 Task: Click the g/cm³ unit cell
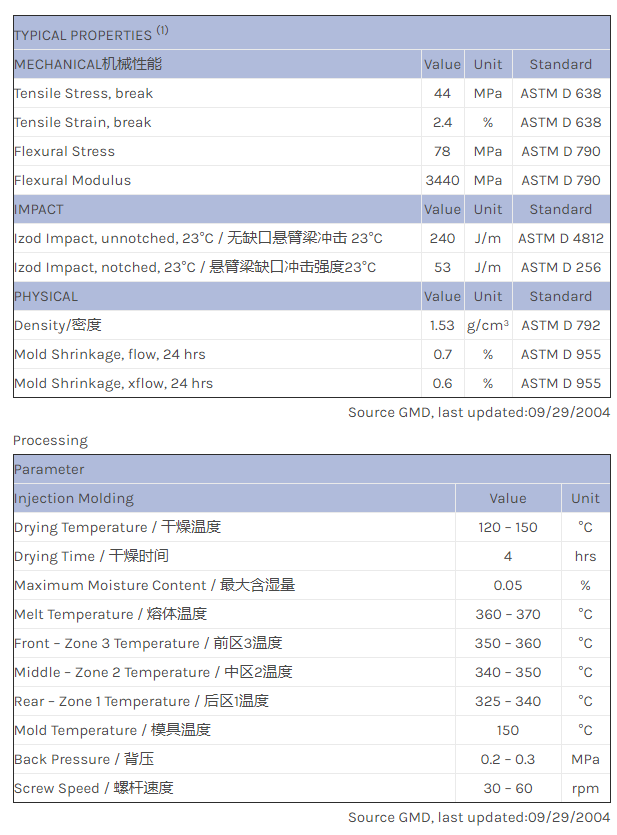click(x=488, y=325)
